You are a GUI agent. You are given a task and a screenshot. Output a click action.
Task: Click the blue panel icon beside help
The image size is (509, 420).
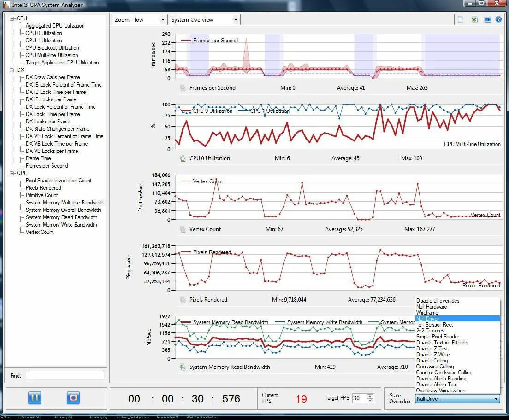[x=488, y=19]
